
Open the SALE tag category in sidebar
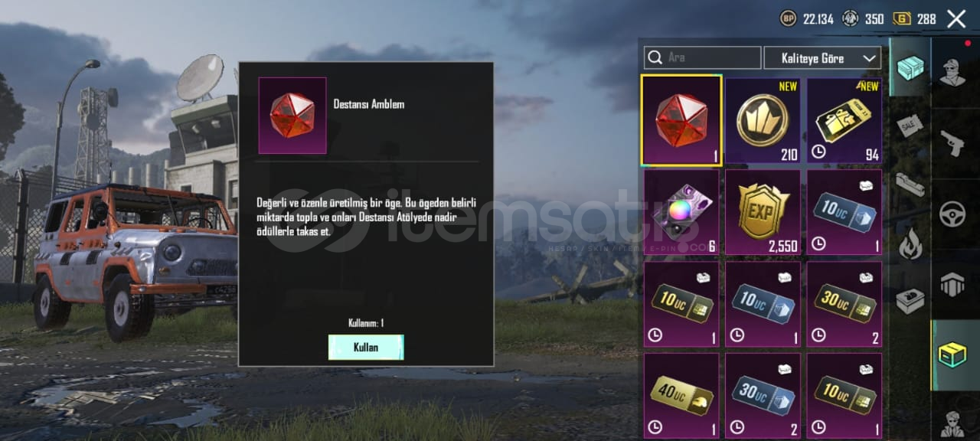[x=910, y=126]
